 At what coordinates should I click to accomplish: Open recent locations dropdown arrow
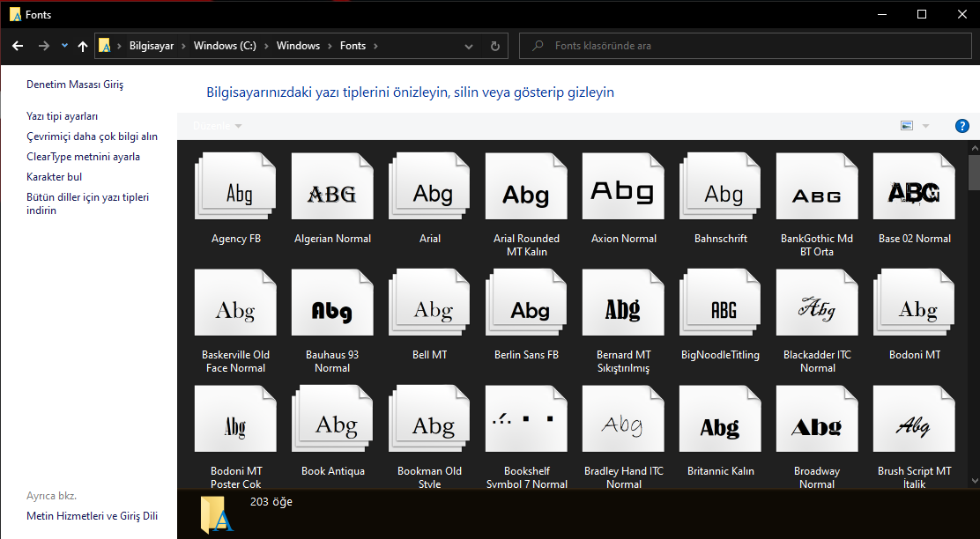(x=64, y=46)
